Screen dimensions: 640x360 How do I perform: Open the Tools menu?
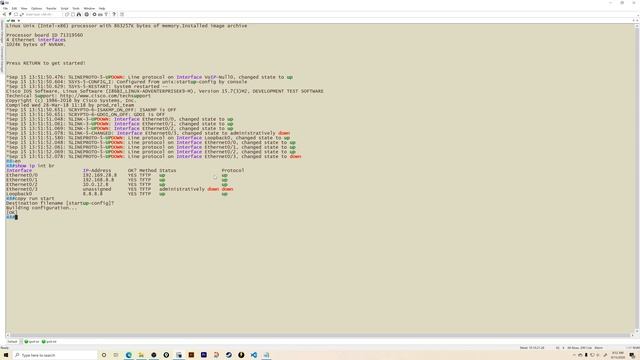(76, 8)
